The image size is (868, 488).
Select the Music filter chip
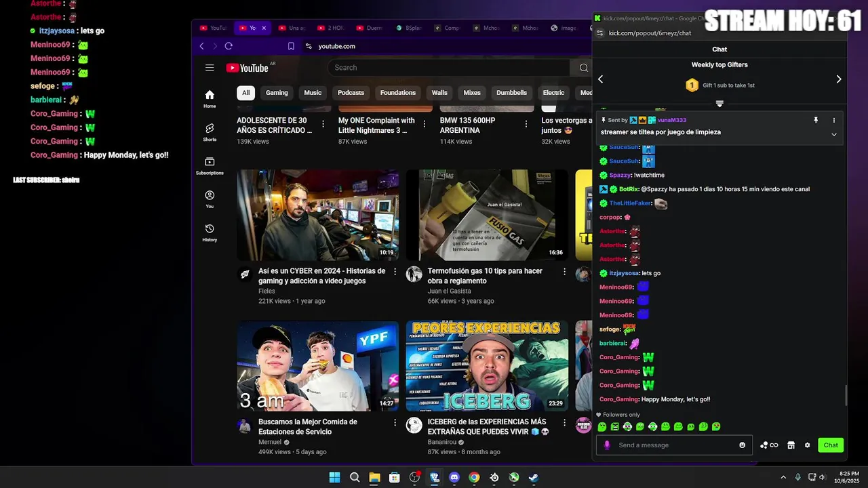point(313,93)
